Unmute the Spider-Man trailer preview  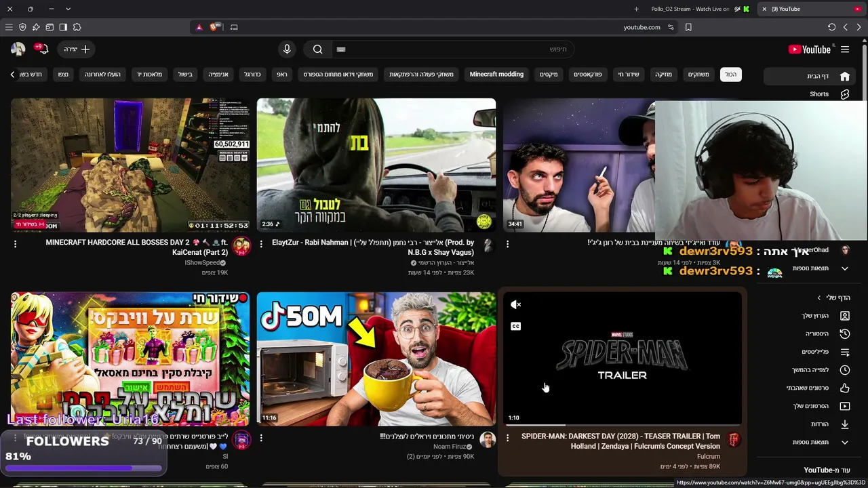515,305
